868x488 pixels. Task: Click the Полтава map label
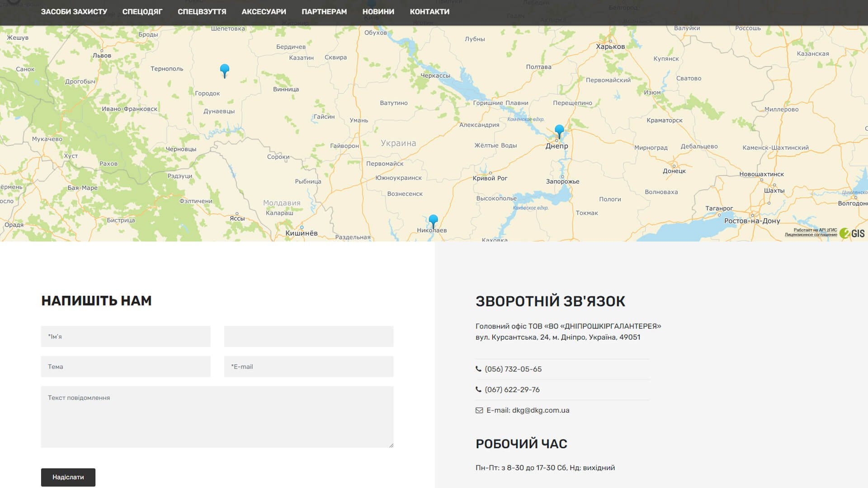[x=538, y=67]
